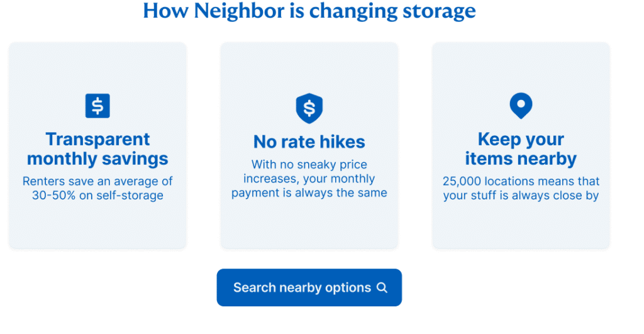The width and height of the screenshot is (644, 334).
Task: Click 'your stuff is always close by' text
Action: (x=521, y=196)
